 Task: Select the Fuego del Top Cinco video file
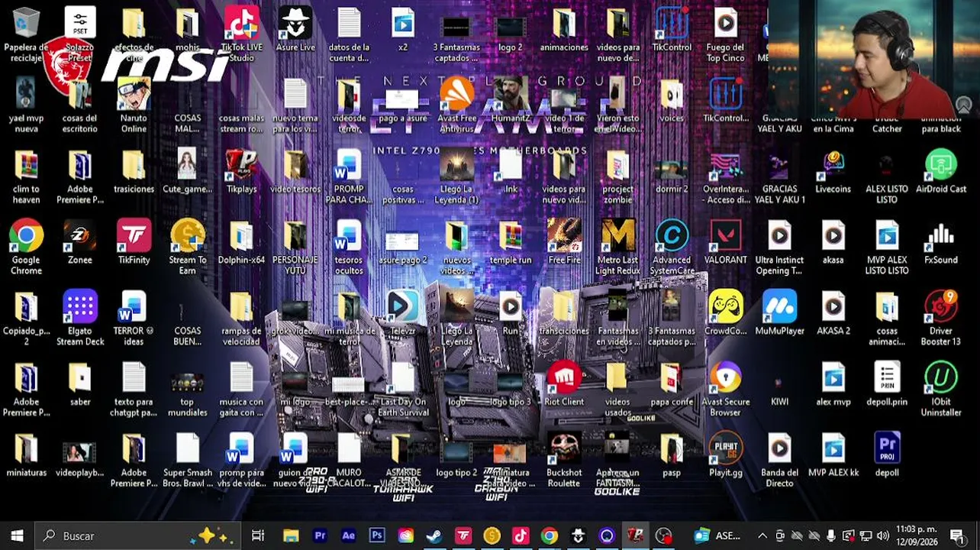pyautogui.click(x=726, y=34)
